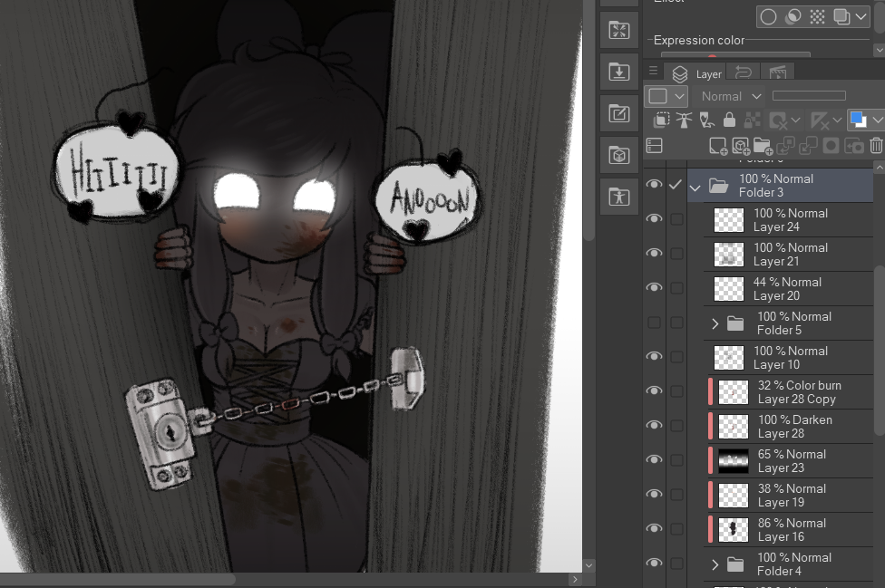Image resolution: width=885 pixels, height=588 pixels.
Task: Toggle Lock Transparent Pixels icon
Action: 752,120
